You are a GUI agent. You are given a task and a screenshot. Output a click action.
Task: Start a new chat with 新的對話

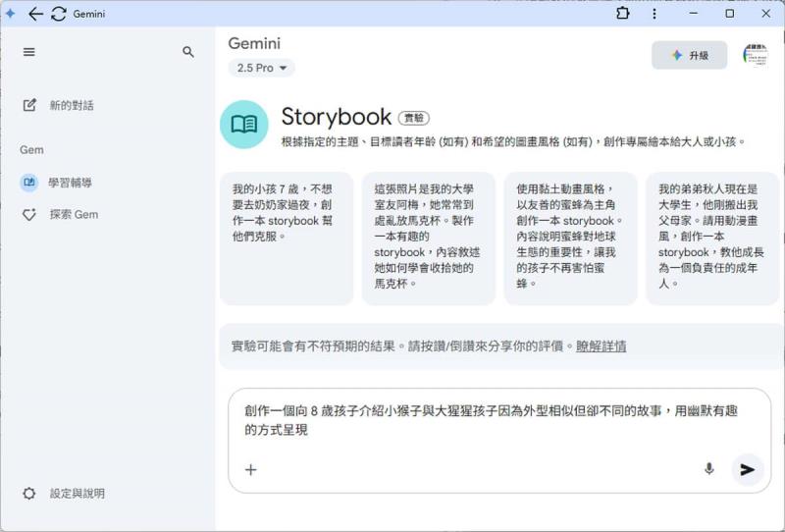(59, 105)
